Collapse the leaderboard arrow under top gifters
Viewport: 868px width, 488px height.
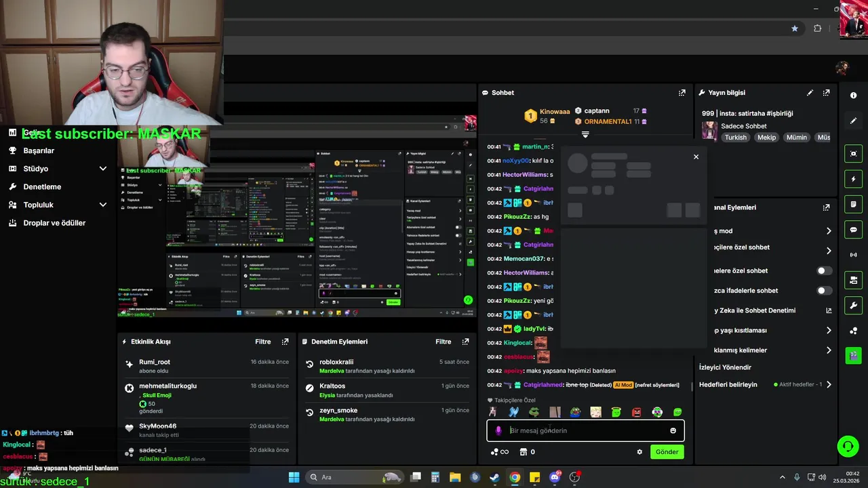[x=585, y=134]
